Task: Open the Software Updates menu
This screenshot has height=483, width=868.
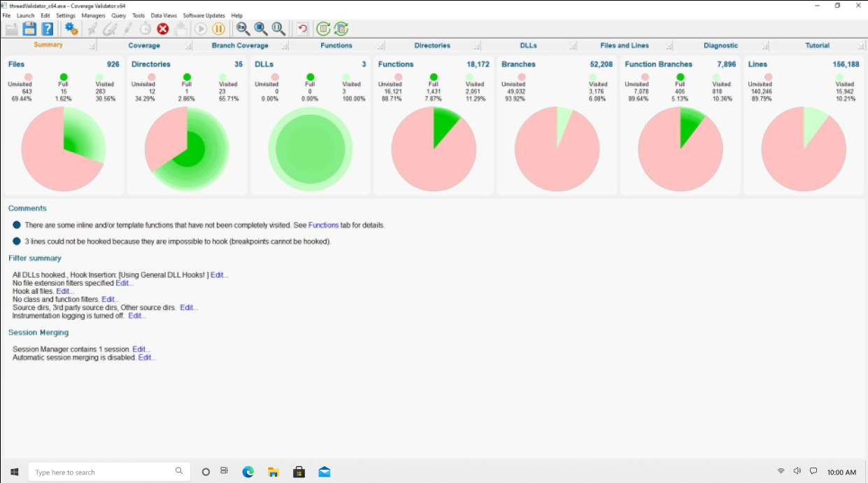Action: click(x=204, y=15)
